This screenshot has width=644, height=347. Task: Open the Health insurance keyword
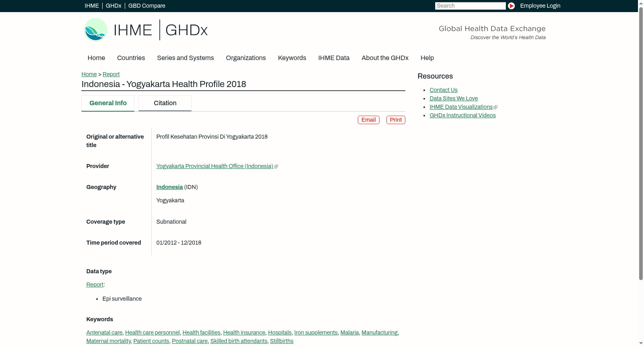pyautogui.click(x=244, y=332)
